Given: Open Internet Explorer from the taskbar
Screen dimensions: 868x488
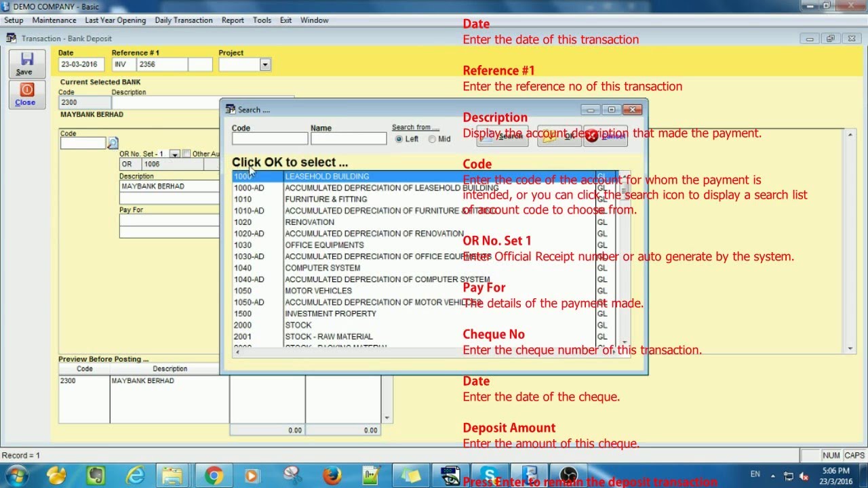Looking at the screenshot, I should point(136,475).
